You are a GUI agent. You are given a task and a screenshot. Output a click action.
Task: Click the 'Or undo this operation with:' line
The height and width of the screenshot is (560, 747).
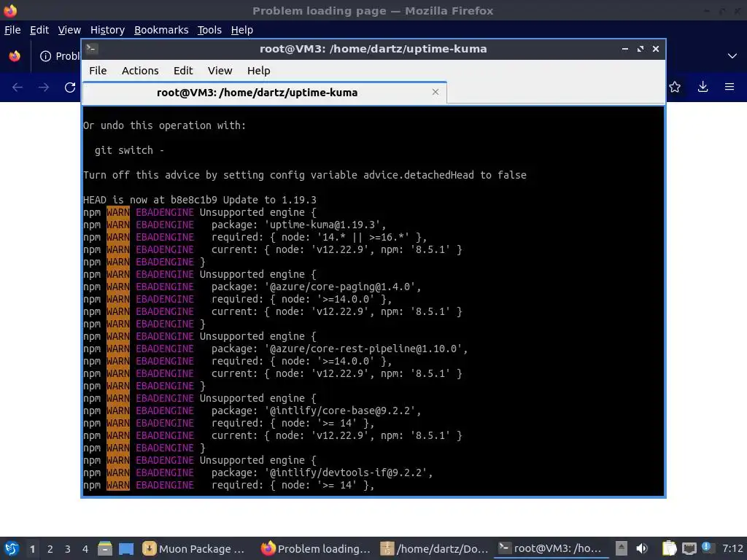[x=164, y=125]
